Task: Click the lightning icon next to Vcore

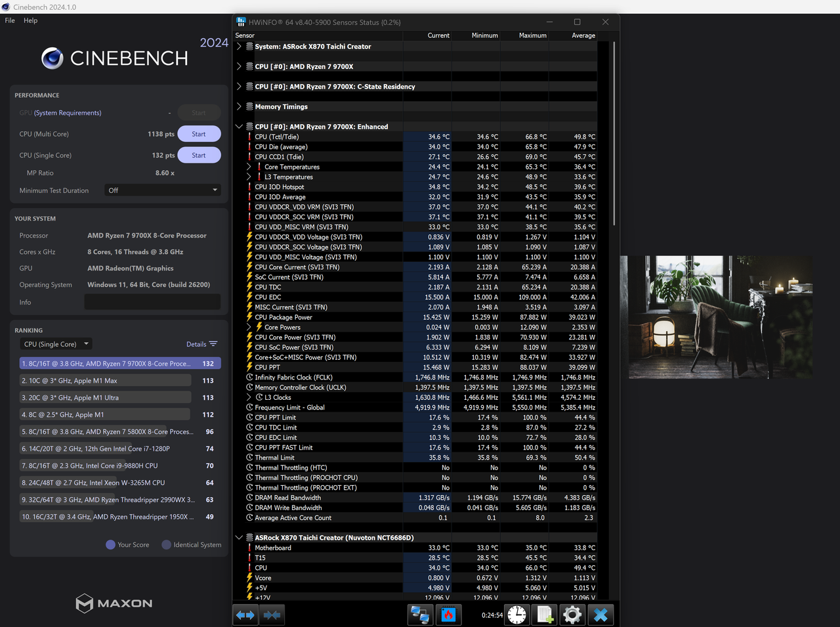Action: pyautogui.click(x=249, y=578)
